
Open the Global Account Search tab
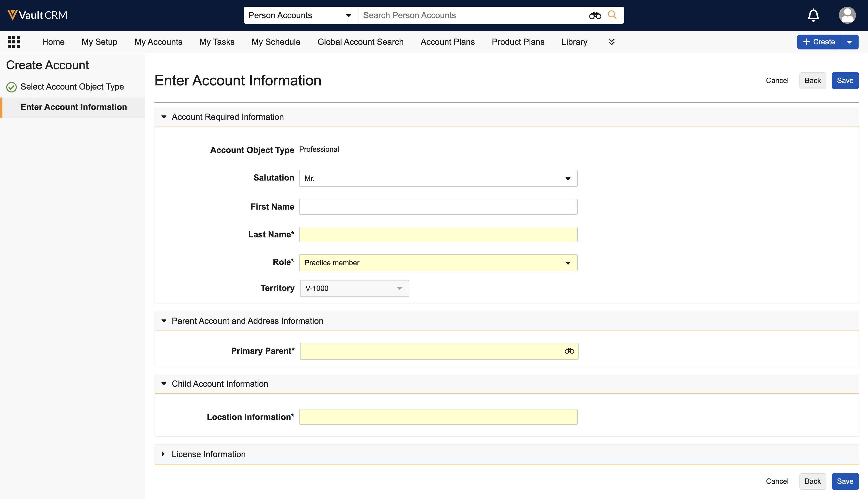tap(360, 42)
